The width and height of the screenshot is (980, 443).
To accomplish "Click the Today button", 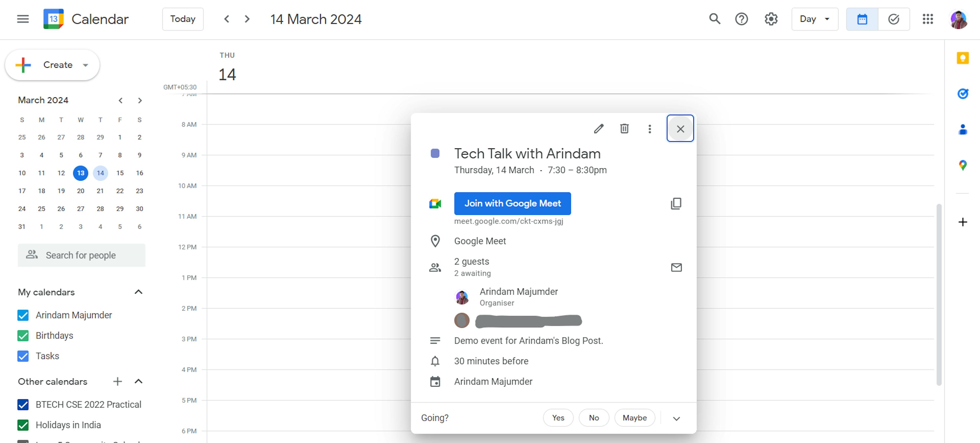I will [x=183, y=19].
